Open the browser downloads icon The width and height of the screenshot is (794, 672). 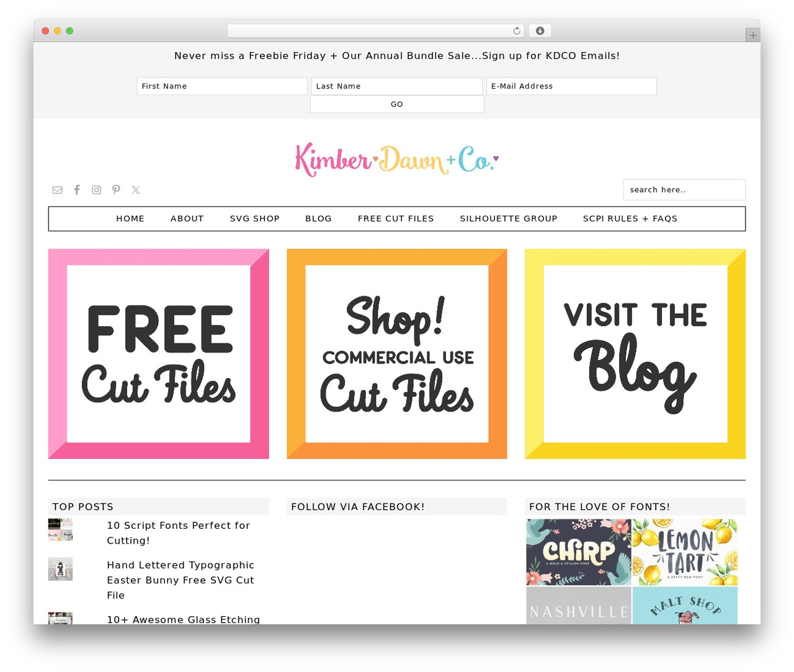pyautogui.click(x=540, y=30)
